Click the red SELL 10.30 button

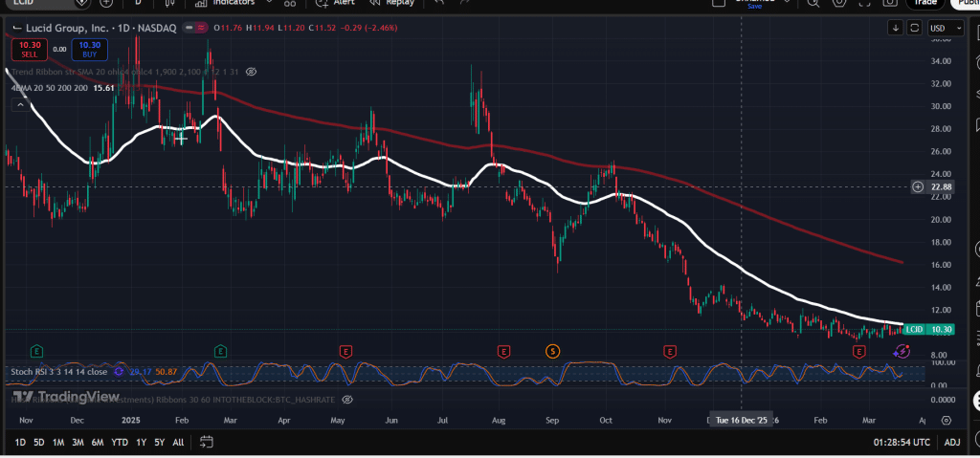(29, 48)
